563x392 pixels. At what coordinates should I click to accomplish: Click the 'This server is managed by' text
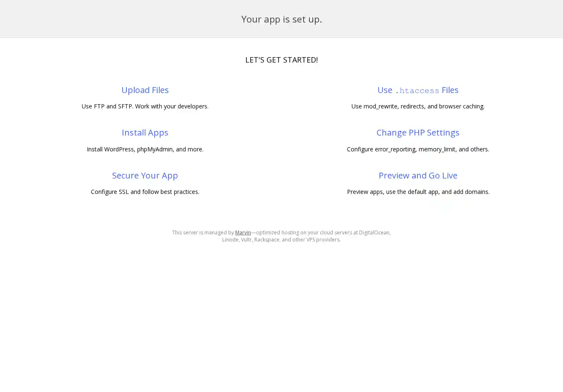tap(203, 233)
